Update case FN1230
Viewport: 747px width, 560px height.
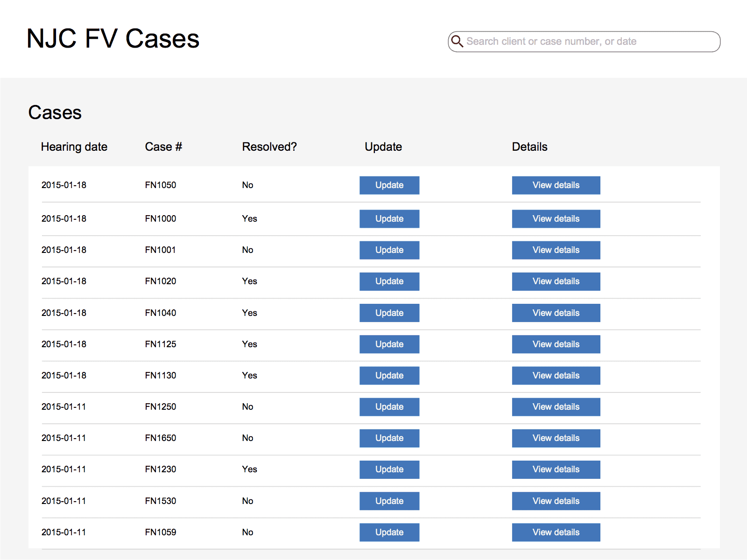tap(389, 469)
